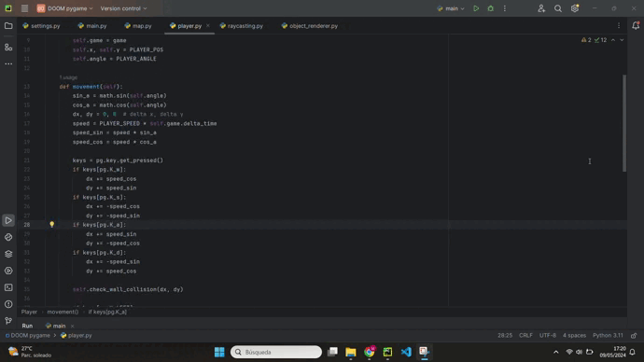
Task: Open Google Chrome from the taskbar
Action: coord(369,352)
